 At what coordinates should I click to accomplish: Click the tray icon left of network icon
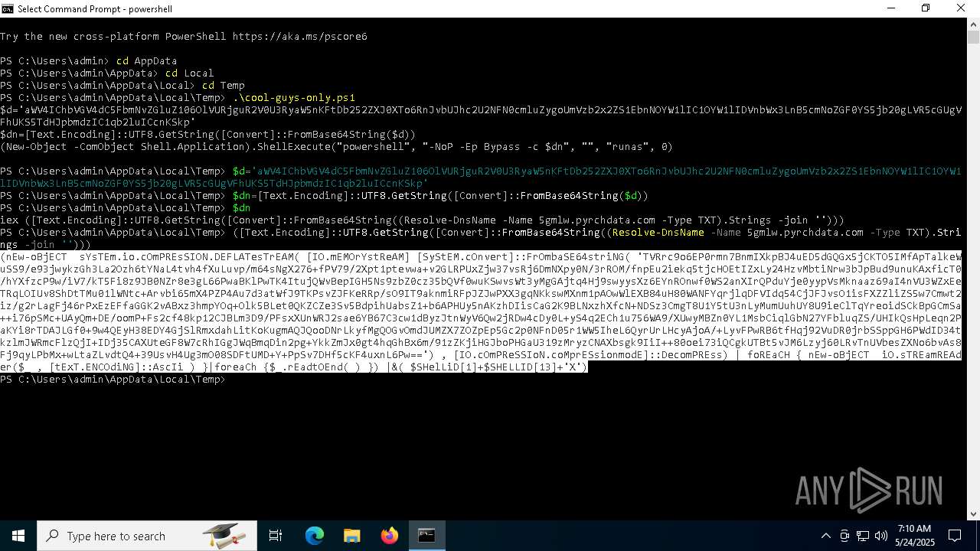tap(844, 536)
